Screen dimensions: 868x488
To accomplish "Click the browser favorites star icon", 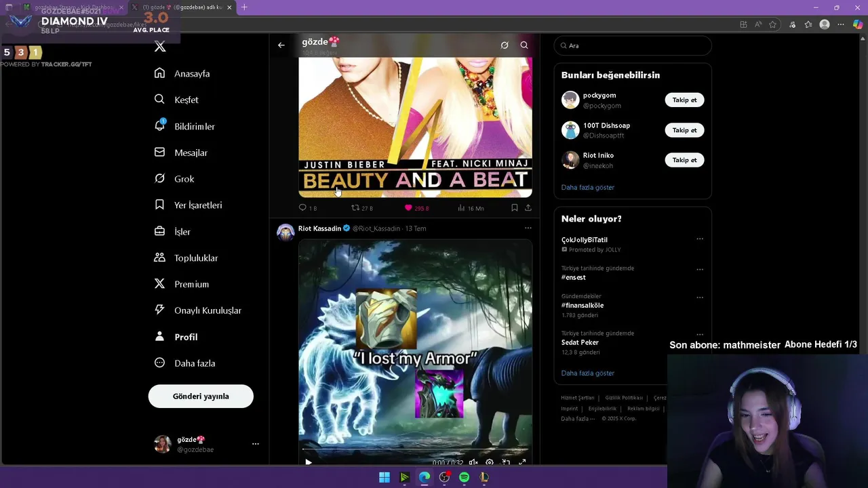I will 772,24.
